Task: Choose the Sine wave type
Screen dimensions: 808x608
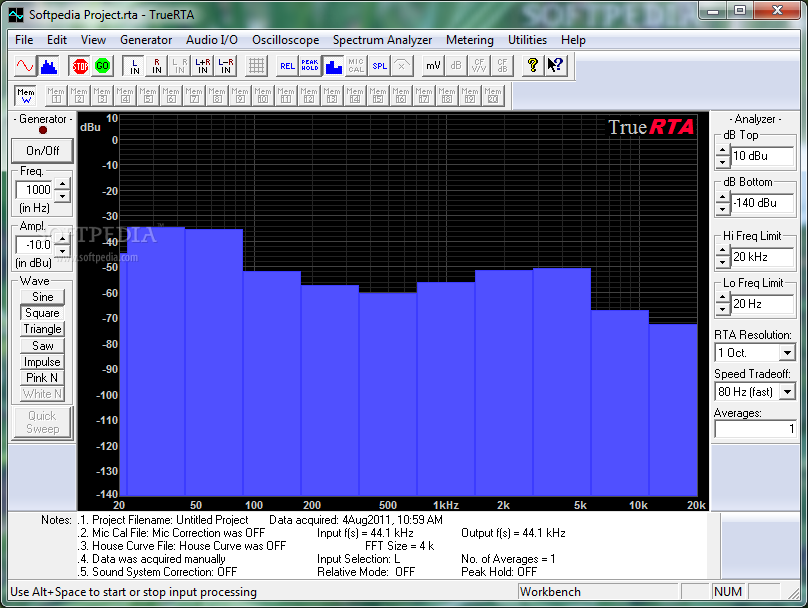Action: pyautogui.click(x=42, y=297)
